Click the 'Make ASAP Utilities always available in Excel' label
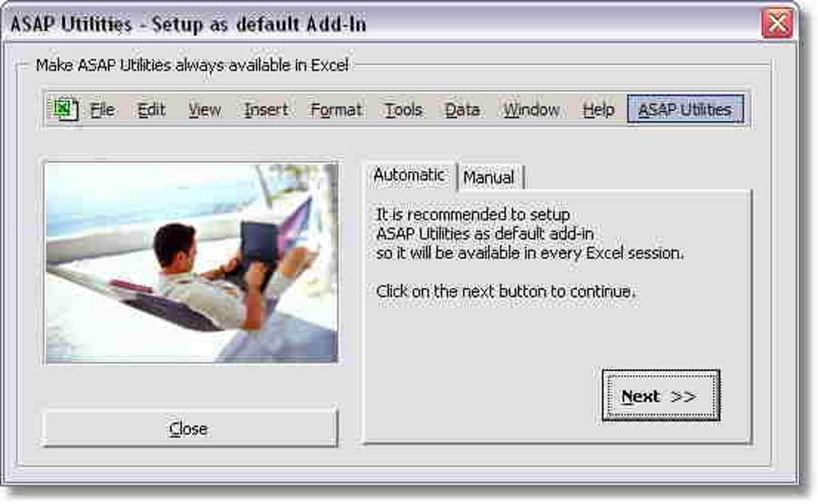818x504 pixels. [192, 66]
